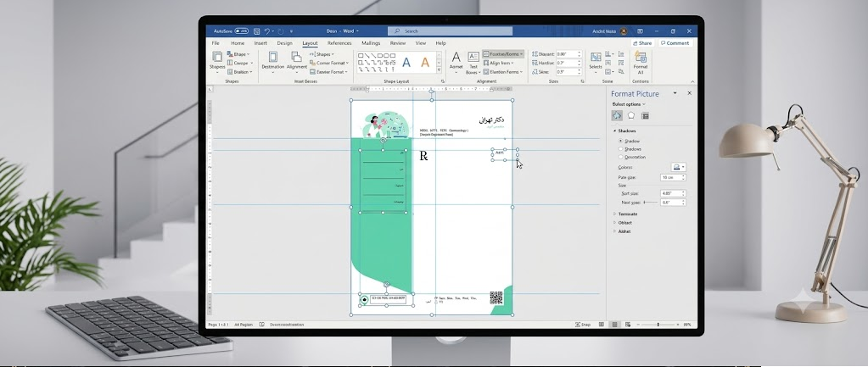Open the Shapes dropdown in Inset group
868x367 pixels.
[322, 54]
